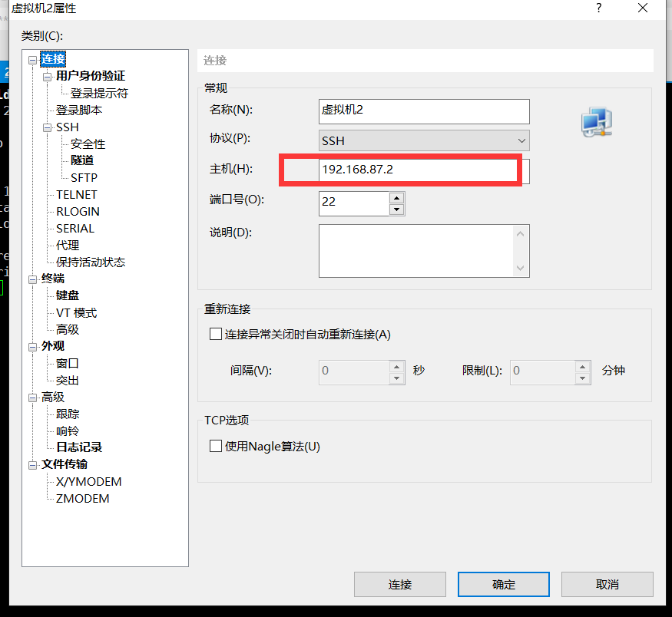This screenshot has height=617, width=672.
Task: Increase the 间隔 seconds value
Action: coord(397,367)
